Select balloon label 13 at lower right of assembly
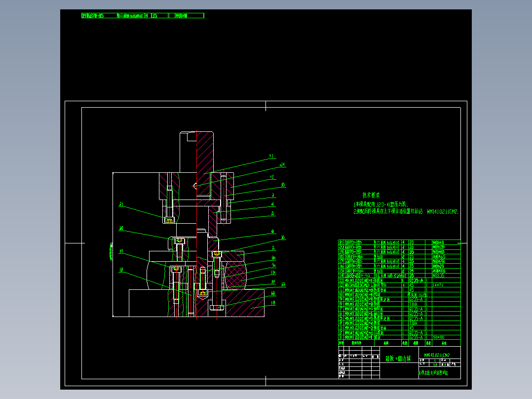 (x=273, y=303)
